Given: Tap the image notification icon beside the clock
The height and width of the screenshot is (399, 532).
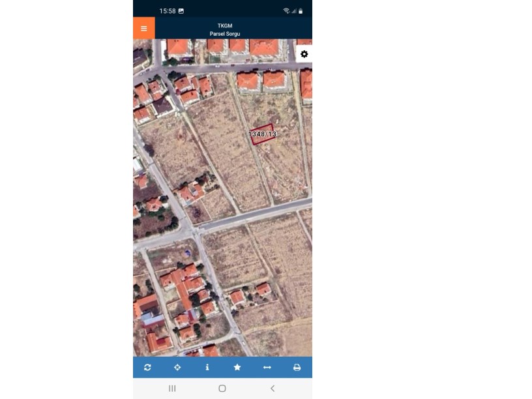Looking at the screenshot, I should click(181, 11).
